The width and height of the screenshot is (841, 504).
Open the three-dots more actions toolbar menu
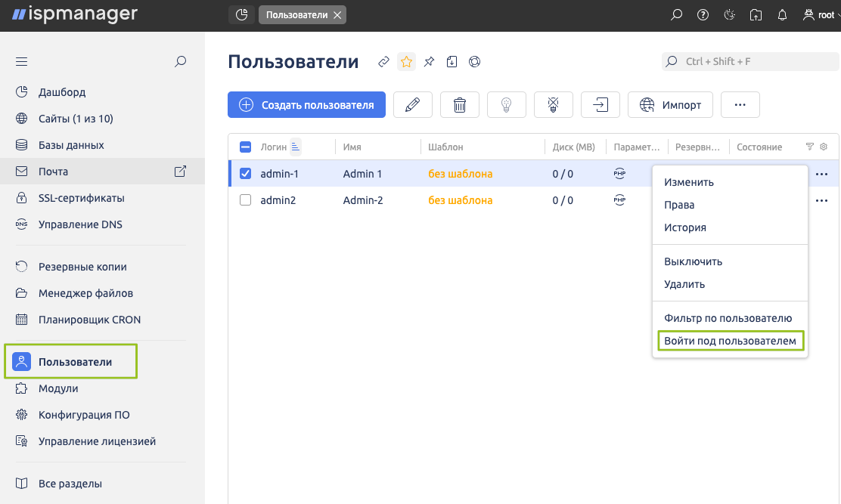740,105
